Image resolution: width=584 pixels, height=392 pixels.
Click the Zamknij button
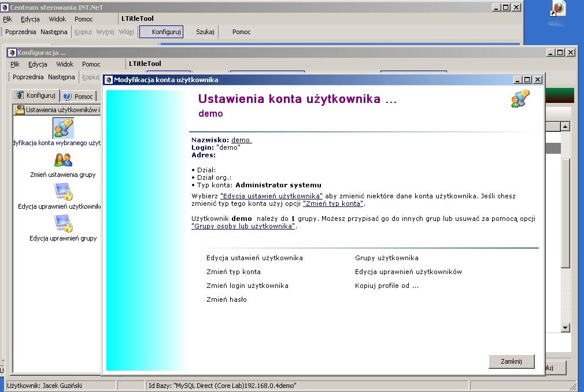click(x=511, y=361)
